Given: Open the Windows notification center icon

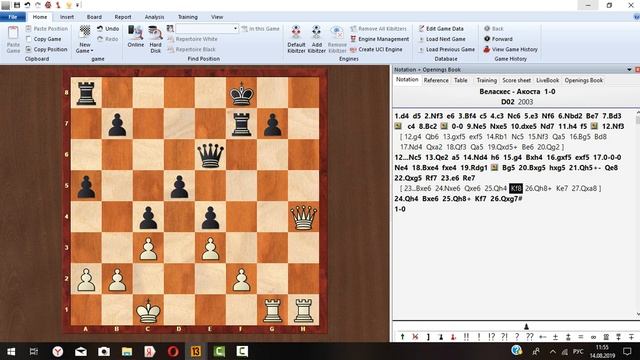Looking at the screenshot, I should tap(627, 351).
